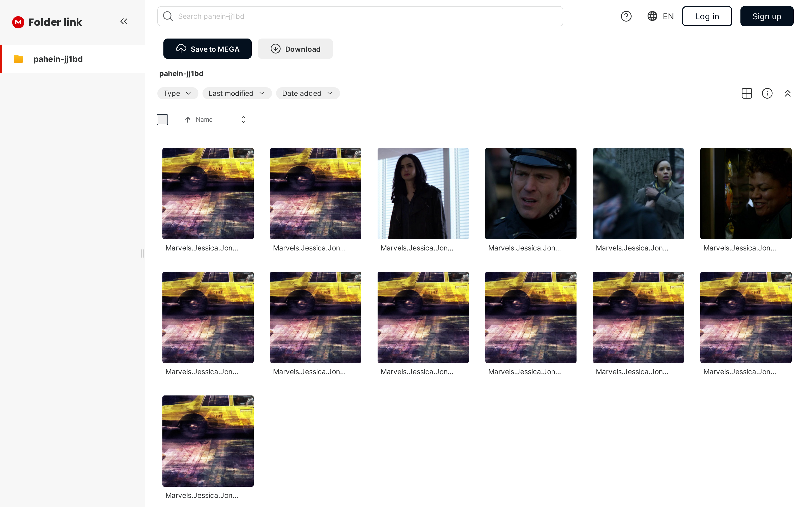Toggle the select-all checkbox
This screenshot has height=507, width=812.
point(162,120)
